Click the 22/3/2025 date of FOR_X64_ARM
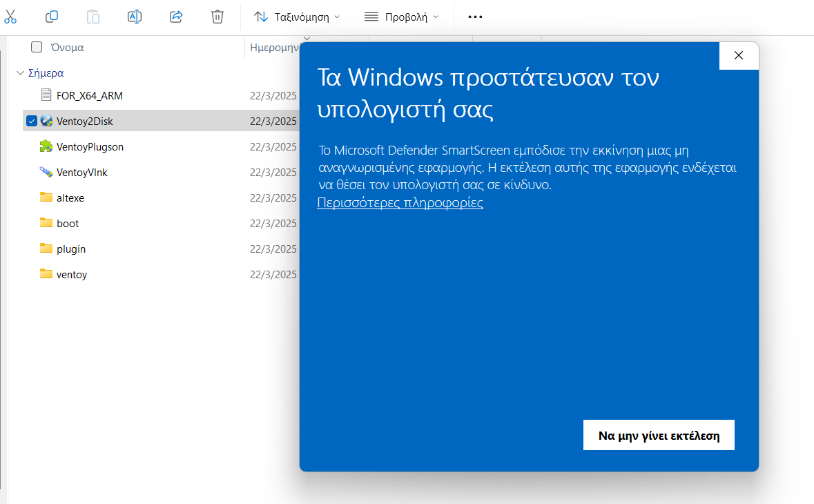Viewport: 814px width, 504px height. (273, 95)
